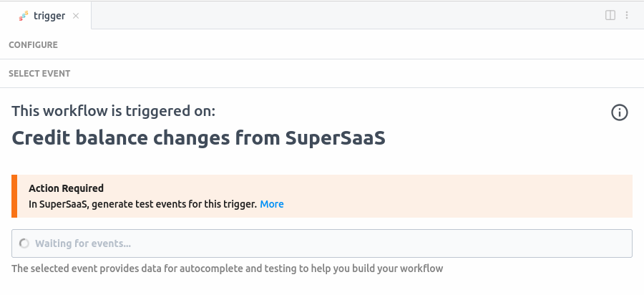
Task: Click the Action Required alert title
Action: point(66,188)
